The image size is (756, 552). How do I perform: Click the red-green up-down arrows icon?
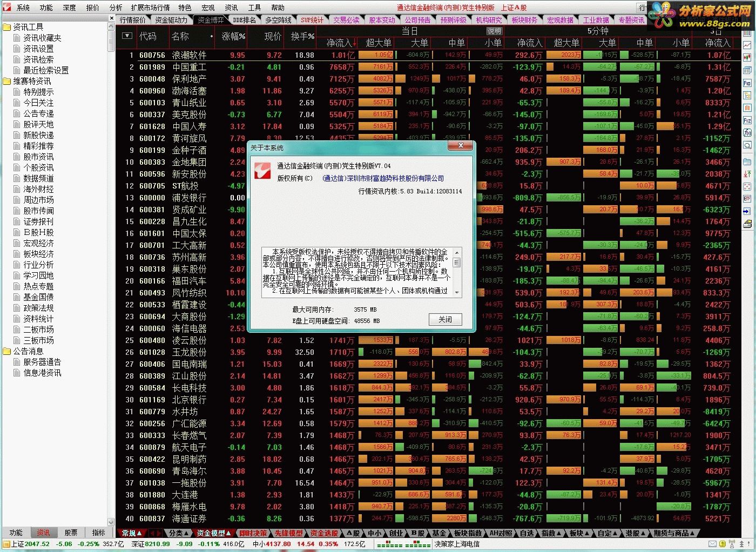747,174
